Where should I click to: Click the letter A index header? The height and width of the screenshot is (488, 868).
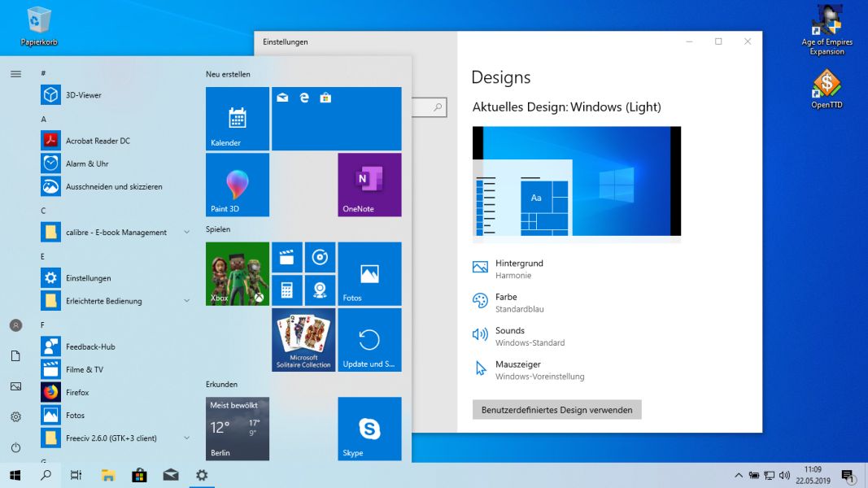click(x=43, y=119)
